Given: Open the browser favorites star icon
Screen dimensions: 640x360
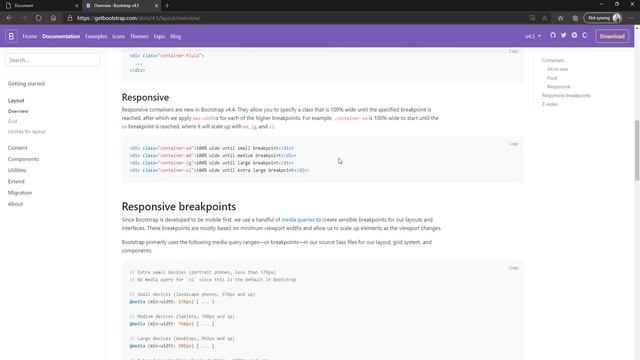Looking at the screenshot, I should tap(560, 18).
